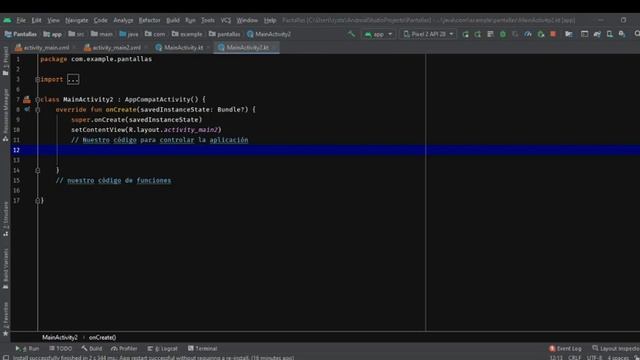The width and height of the screenshot is (640, 360).
Task: Open the Logcat tool window
Action: tap(162, 349)
